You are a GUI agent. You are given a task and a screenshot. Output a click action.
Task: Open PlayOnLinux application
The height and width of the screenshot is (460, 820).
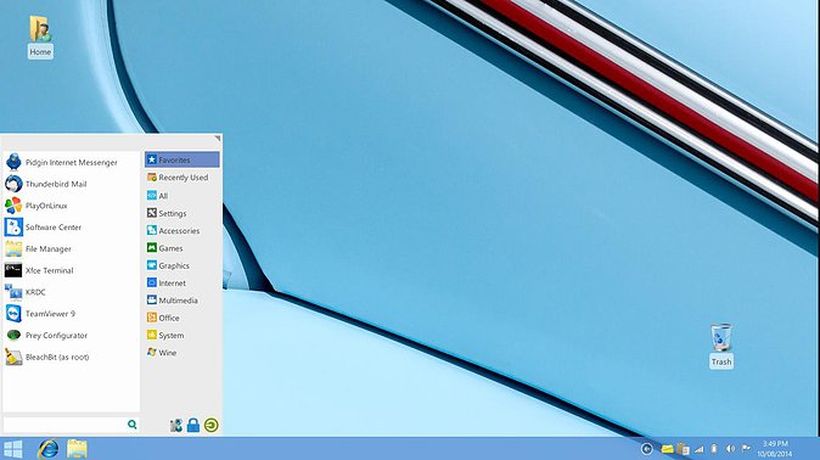tap(46, 206)
